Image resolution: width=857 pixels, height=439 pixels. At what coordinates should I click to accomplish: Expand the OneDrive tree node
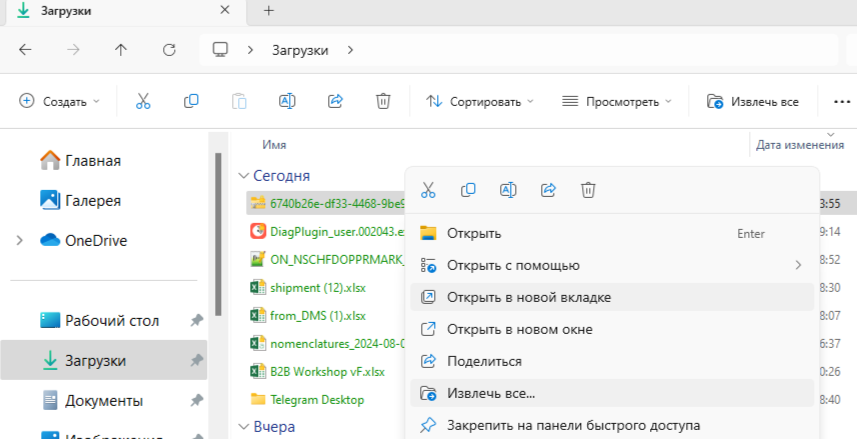tap(20, 241)
